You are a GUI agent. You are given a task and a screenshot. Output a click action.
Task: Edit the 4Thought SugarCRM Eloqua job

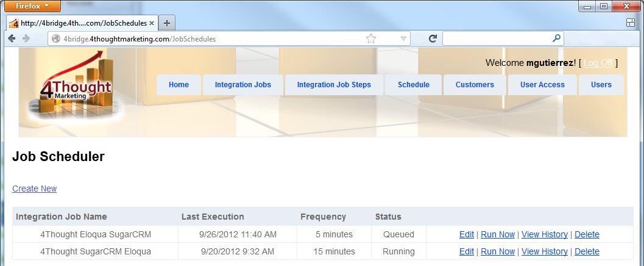click(467, 251)
